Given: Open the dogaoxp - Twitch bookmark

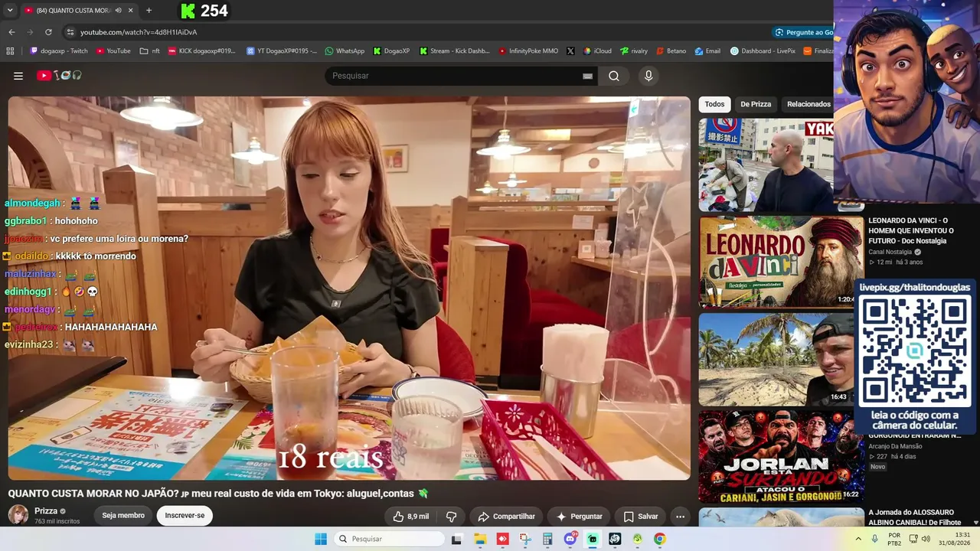Looking at the screenshot, I should click(x=59, y=51).
